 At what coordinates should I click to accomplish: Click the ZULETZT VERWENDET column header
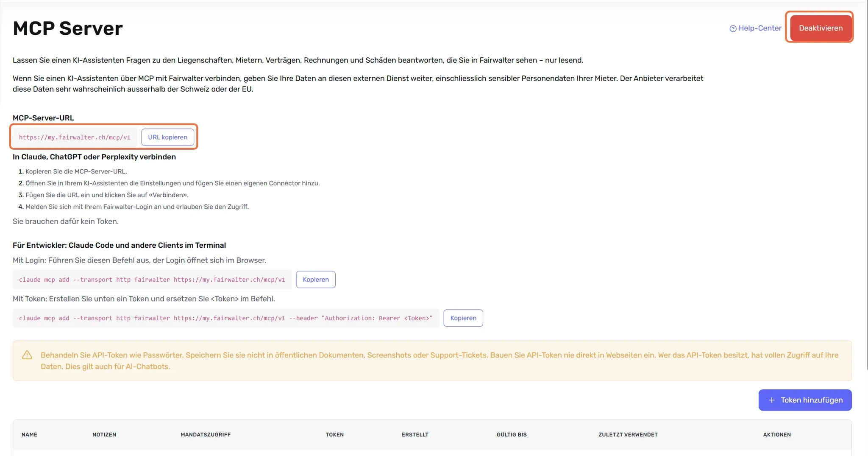pyautogui.click(x=628, y=434)
